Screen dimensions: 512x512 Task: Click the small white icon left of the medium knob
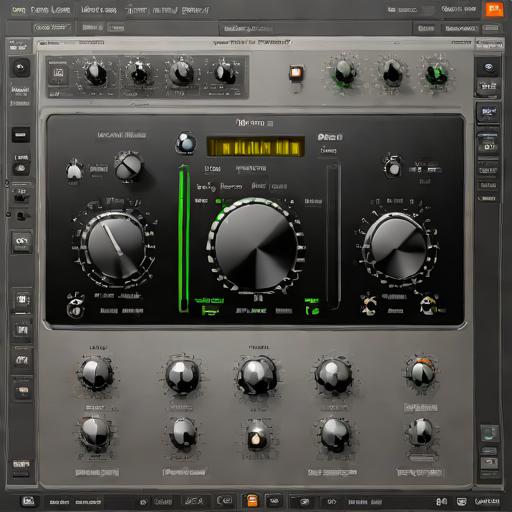74,169
